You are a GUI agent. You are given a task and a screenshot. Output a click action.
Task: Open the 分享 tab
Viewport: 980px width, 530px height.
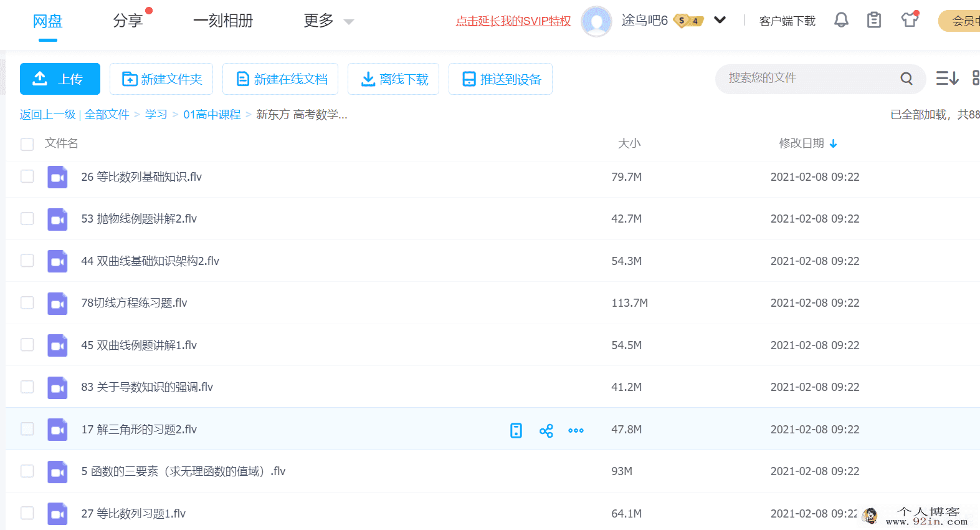tap(128, 21)
